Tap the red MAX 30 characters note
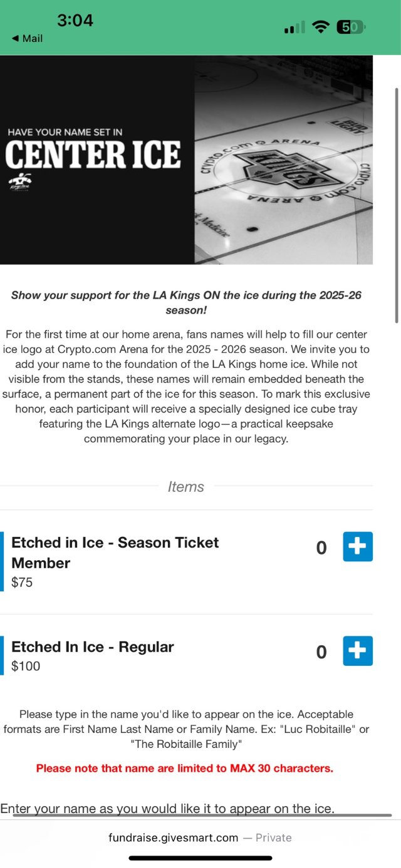This screenshot has height=868, width=401. pos(185,768)
